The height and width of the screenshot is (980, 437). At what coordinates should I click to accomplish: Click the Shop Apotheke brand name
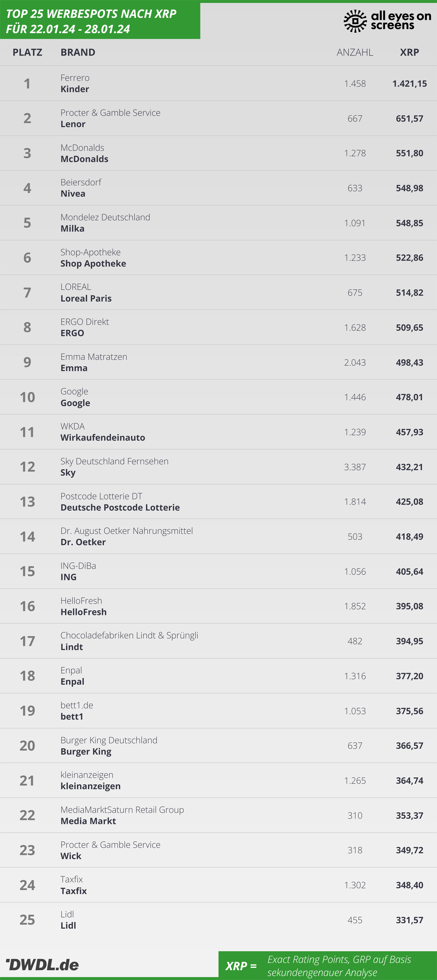tap(93, 263)
